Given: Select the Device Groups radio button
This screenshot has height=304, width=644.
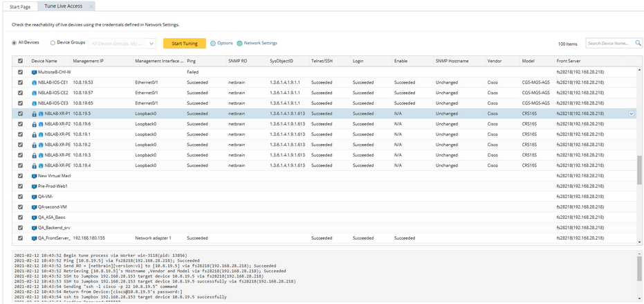Looking at the screenshot, I should coord(53,42).
